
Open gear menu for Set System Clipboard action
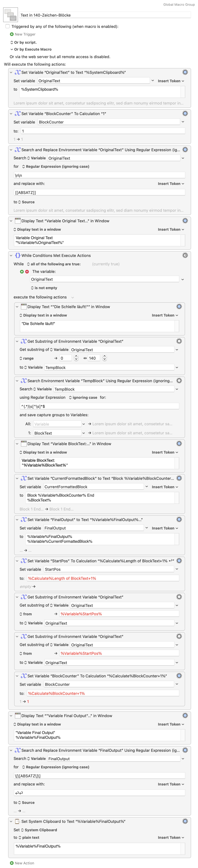pos(185,821)
